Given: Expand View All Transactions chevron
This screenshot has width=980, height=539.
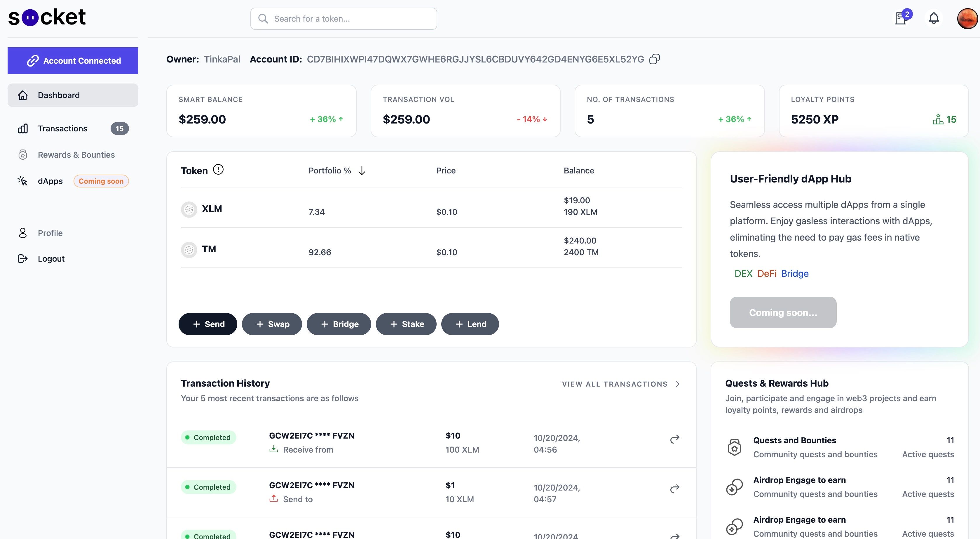Looking at the screenshot, I should pyautogui.click(x=678, y=384).
